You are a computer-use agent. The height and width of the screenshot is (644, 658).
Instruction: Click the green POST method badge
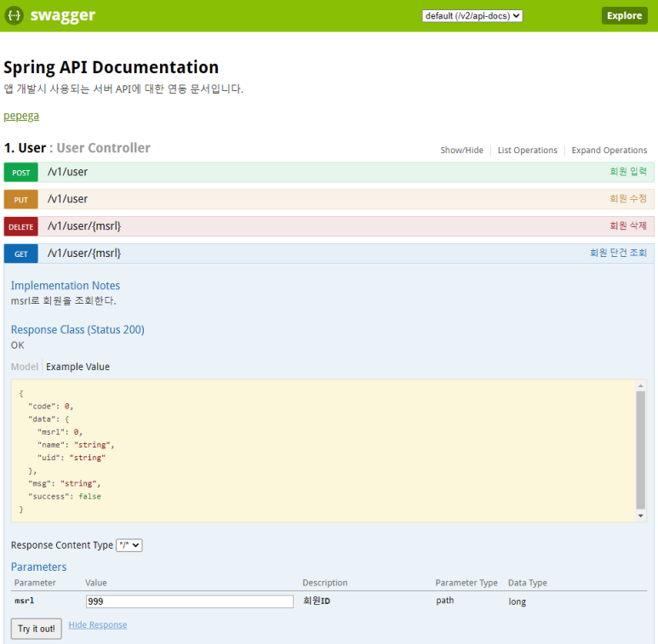[x=21, y=173]
